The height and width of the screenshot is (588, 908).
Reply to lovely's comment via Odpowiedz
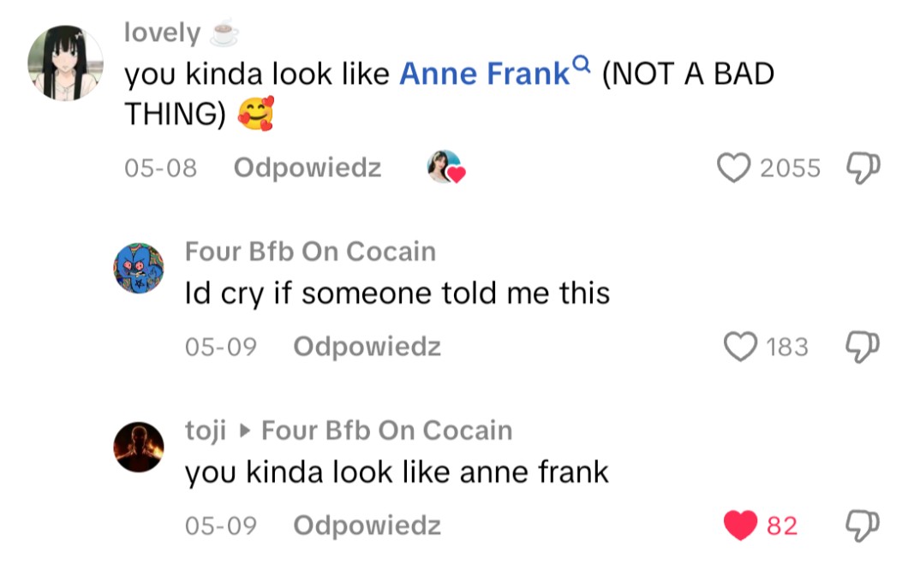(307, 168)
